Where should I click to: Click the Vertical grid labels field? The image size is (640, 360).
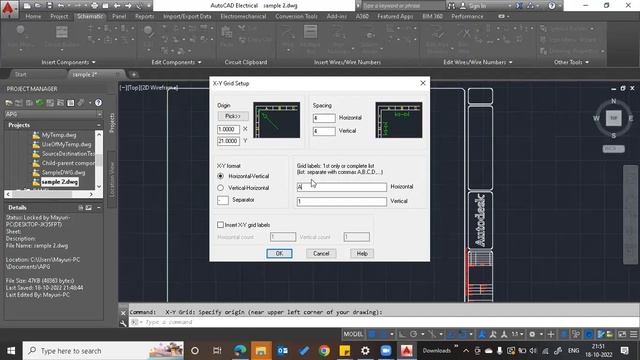coord(342,202)
